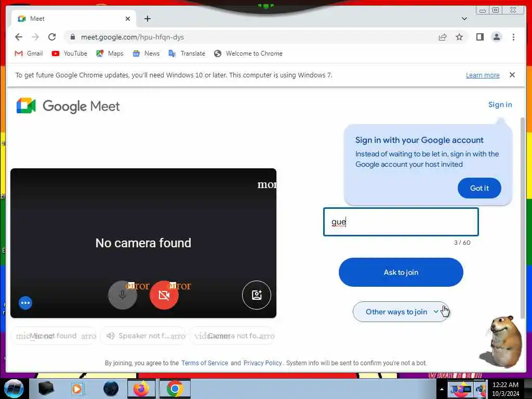
Task: Open Camera not found device selector
Action: tap(232, 336)
